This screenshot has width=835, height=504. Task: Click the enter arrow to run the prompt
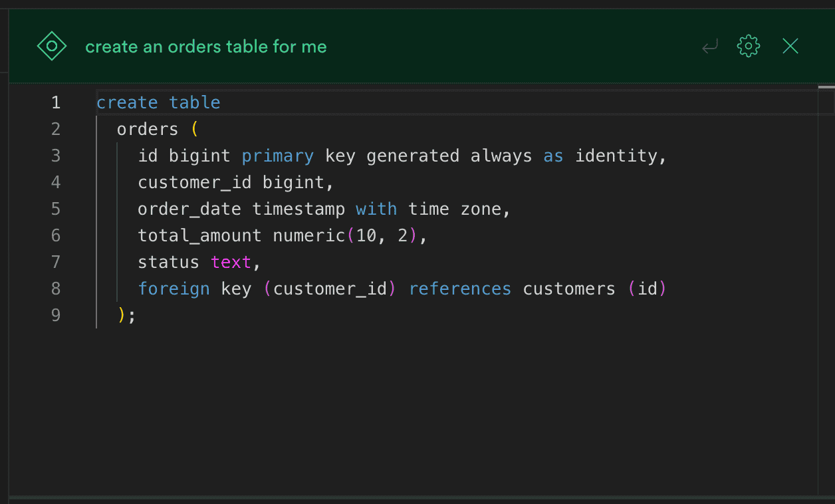710,46
